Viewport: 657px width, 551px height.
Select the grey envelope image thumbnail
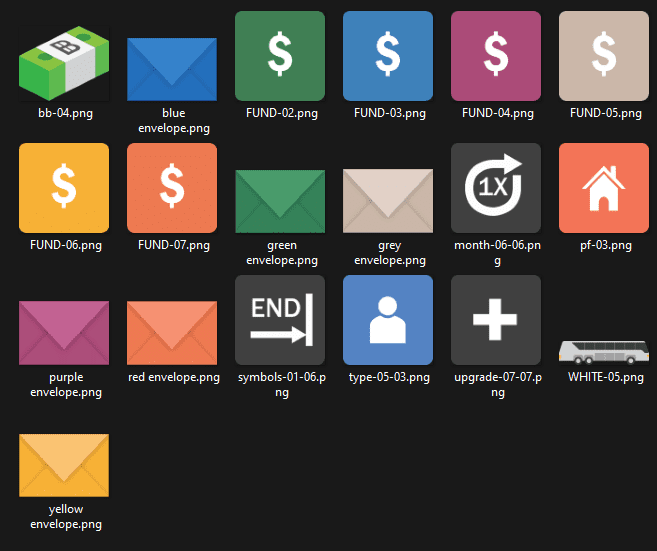click(388, 201)
